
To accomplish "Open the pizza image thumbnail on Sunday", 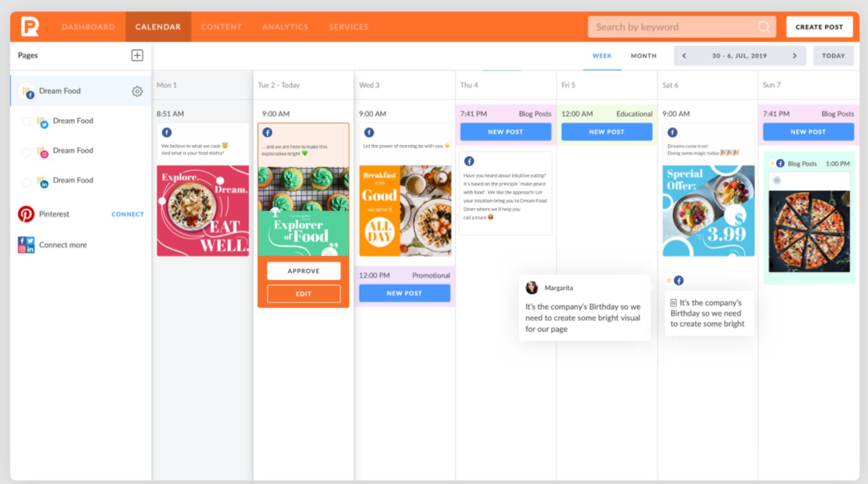I will pyautogui.click(x=809, y=231).
